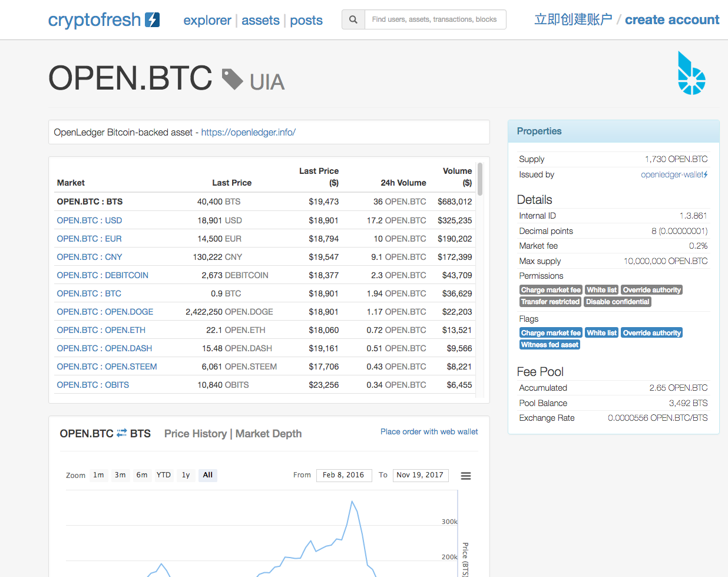Open the OPEN.BTC : CNY market

pyautogui.click(x=90, y=257)
